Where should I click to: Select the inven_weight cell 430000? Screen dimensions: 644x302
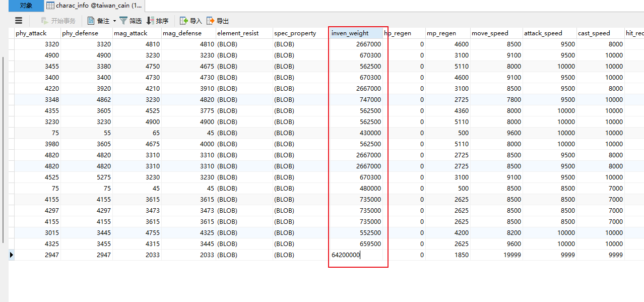tap(356, 133)
